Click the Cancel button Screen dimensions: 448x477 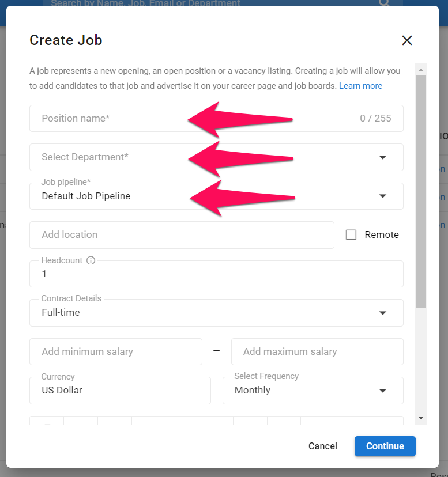[322, 446]
